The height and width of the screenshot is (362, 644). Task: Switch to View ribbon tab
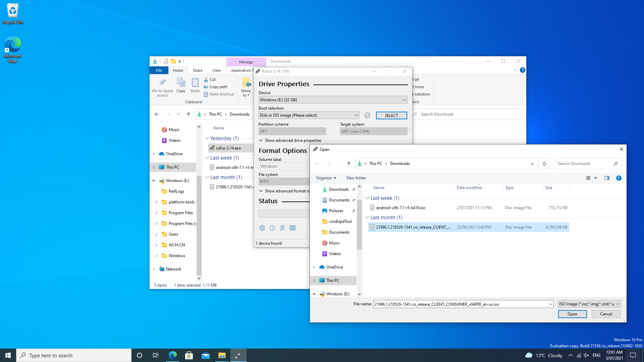pyautogui.click(x=216, y=70)
